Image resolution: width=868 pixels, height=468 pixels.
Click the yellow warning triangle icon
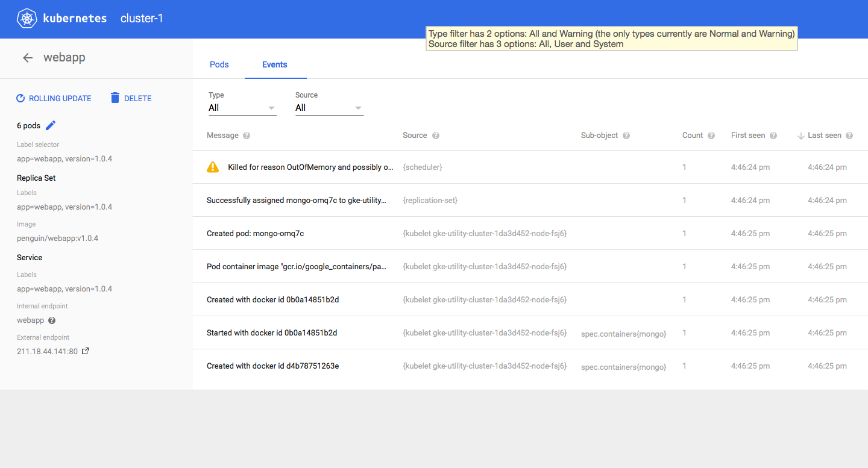(x=213, y=167)
